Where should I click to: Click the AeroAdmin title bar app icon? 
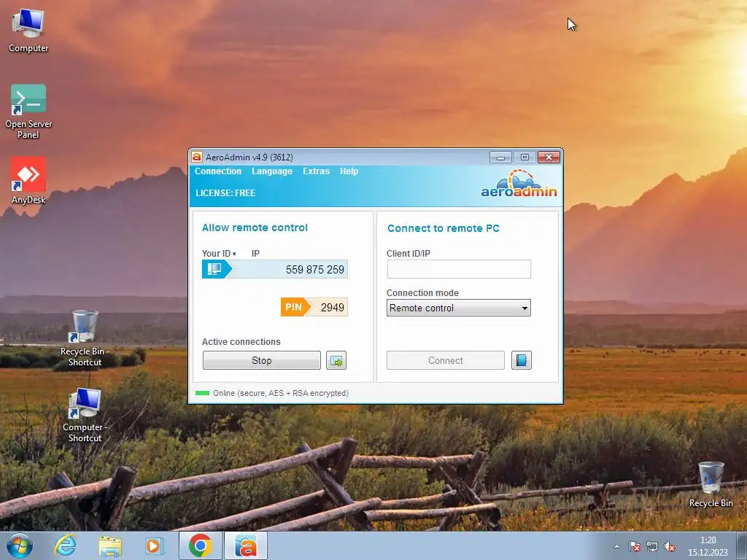click(x=197, y=157)
